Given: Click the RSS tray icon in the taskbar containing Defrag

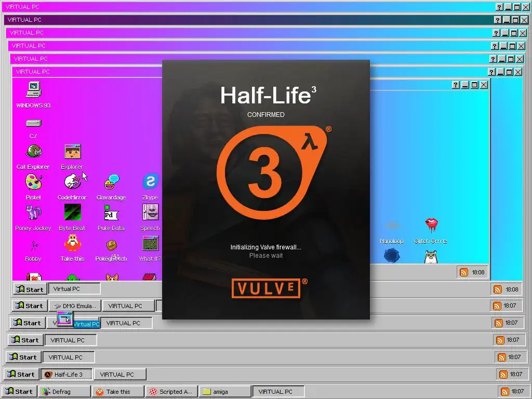Looking at the screenshot, I should coord(505,392).
